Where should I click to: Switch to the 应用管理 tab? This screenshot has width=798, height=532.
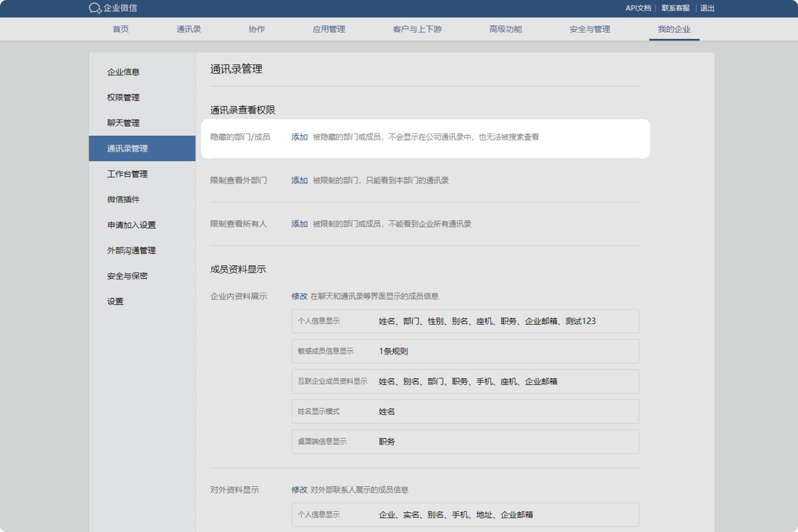coord(329,29)
